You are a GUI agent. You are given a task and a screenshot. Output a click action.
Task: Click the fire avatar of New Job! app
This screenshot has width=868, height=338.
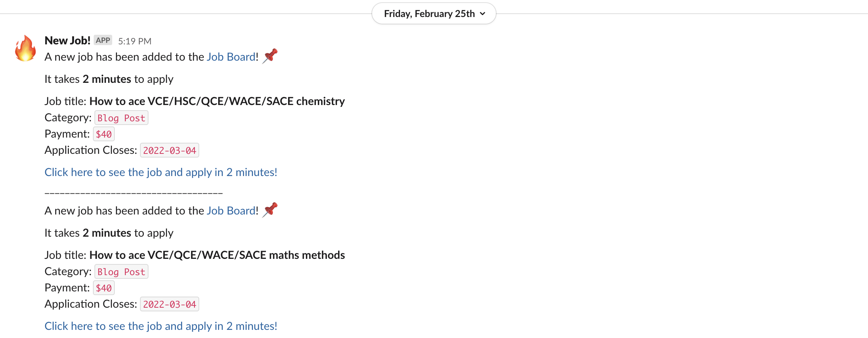(x=25, y=48)
